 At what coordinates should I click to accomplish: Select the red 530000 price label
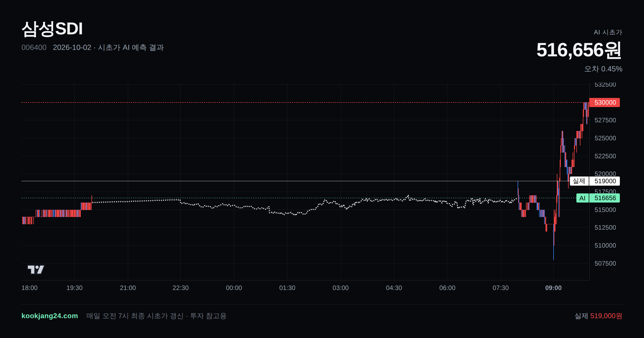[x=605, y=102]
